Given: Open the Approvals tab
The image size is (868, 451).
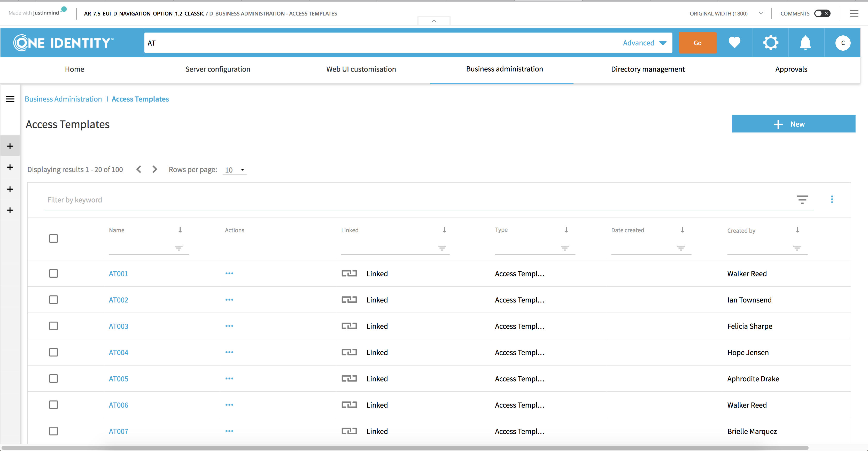Looking at the screenshot, I should pos(791,69).
